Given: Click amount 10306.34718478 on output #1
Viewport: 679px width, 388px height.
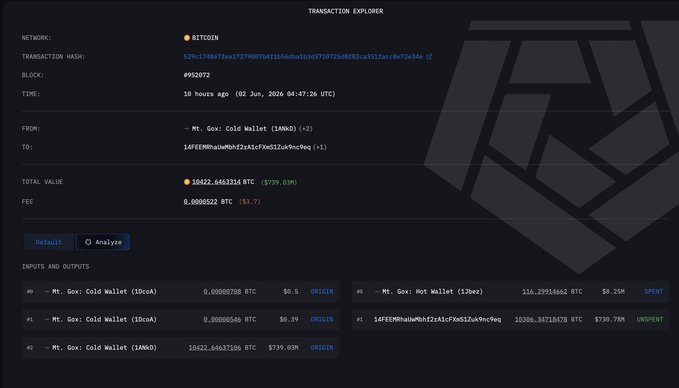Looking at the screenshot, I should point(541,320).
